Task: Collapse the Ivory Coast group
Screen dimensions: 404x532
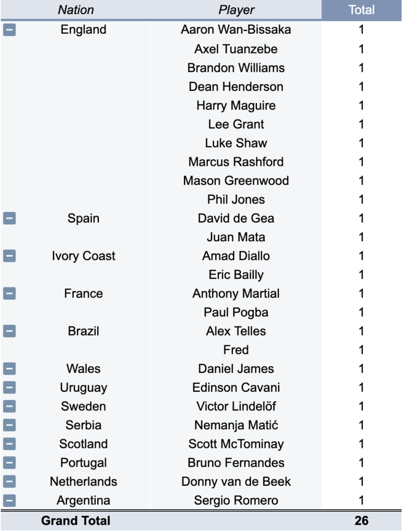Action: click(x=9, y=256)
